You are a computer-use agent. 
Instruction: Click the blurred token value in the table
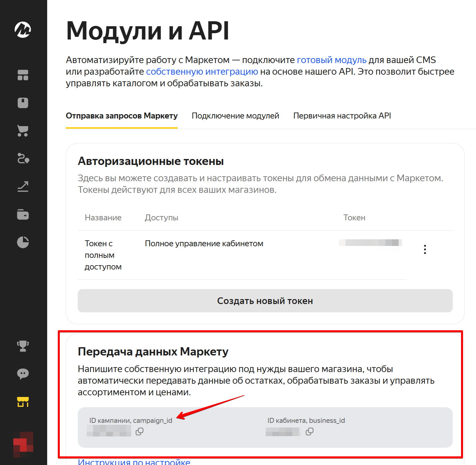click(370, 243)
